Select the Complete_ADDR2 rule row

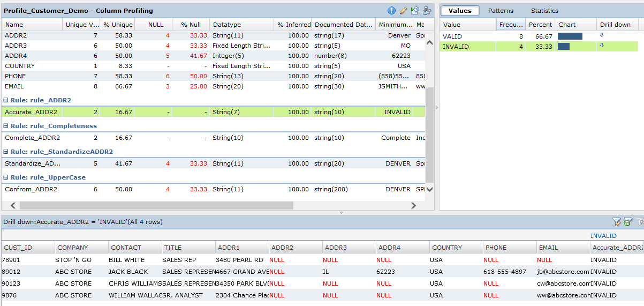point(214,138)
